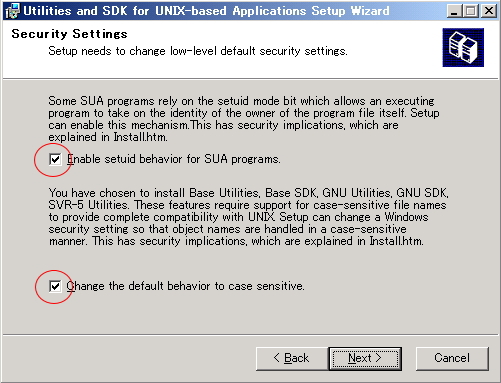Cancel the setup wizard
The image size is (501, 383).
[452, 358]
